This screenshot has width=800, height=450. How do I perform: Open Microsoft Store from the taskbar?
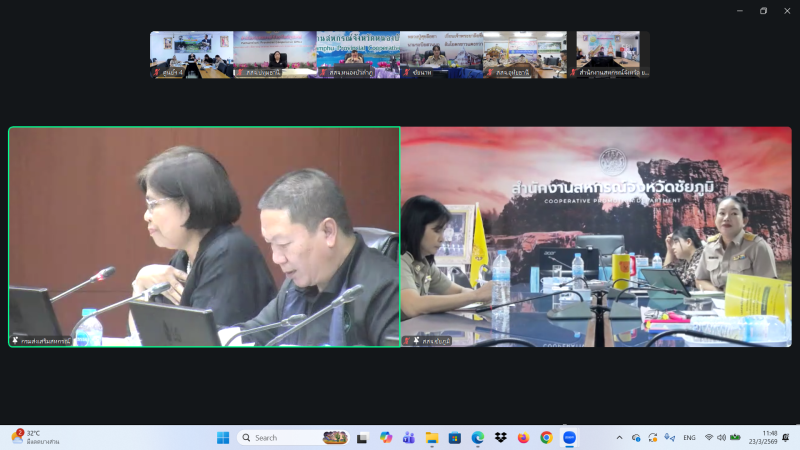(455, 438)
